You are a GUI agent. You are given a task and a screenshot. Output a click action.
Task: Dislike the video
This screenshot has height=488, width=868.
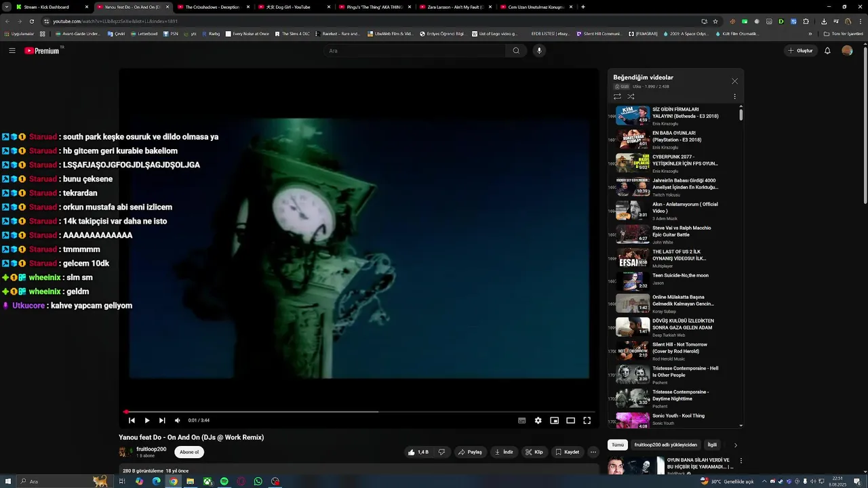point(441,452)
